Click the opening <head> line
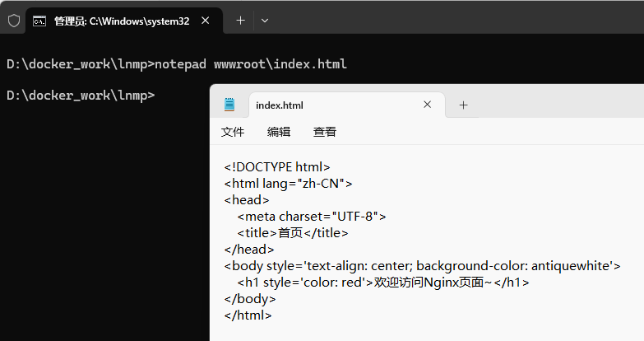 click(247, 200)
